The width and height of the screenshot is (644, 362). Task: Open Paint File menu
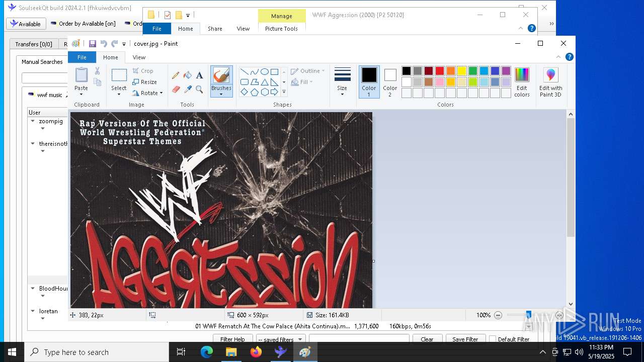tap(82, 57)
